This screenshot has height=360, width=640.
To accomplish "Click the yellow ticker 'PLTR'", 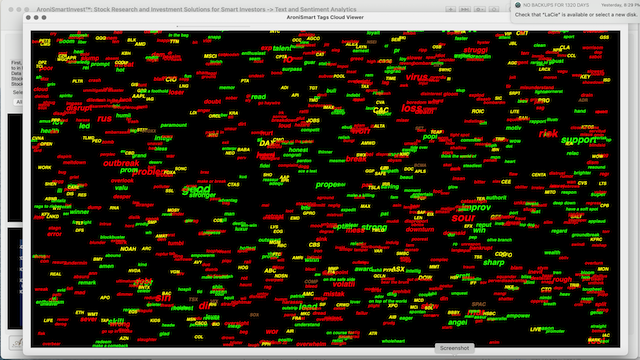I will 78,81.
